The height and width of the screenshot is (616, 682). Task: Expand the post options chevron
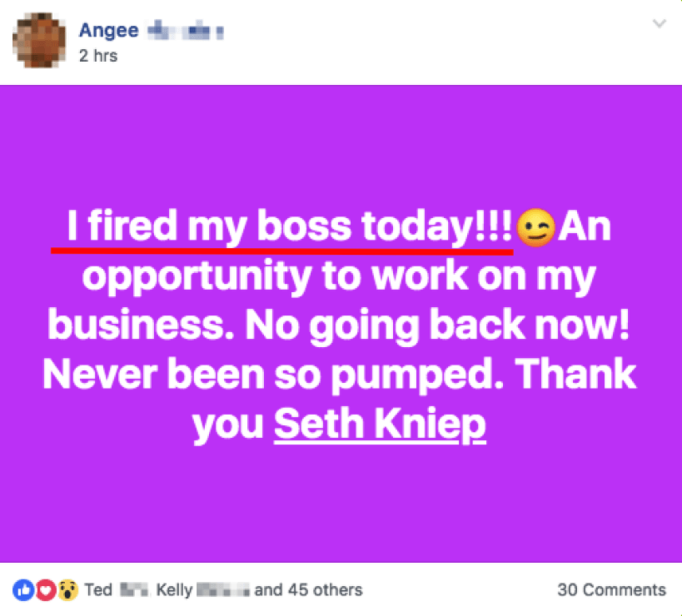pos(660,24)
